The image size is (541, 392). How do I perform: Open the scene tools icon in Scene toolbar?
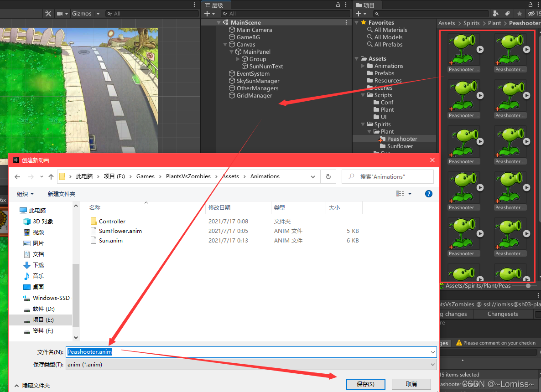(x=48, y=13)
